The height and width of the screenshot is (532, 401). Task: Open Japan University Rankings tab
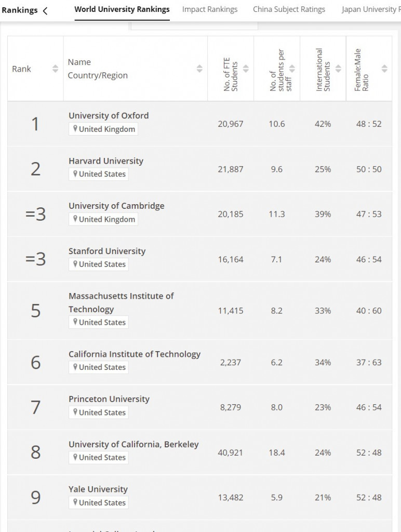[x=371, y=9]
